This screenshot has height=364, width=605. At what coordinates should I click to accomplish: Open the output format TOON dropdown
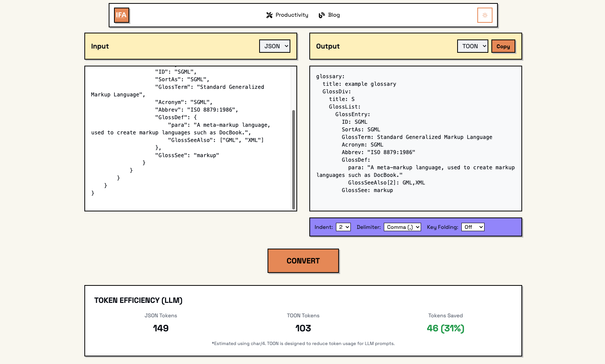click(x=473, y=46)
